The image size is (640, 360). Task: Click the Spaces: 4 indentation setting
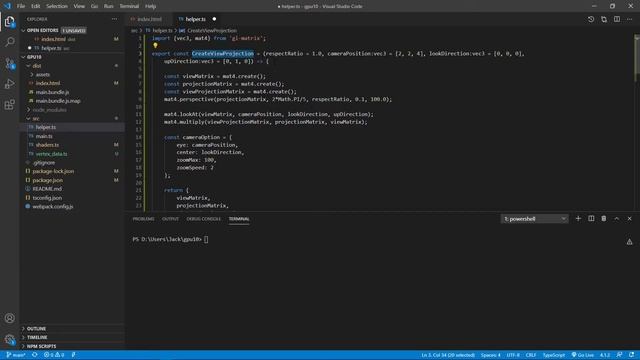point(491,355)
